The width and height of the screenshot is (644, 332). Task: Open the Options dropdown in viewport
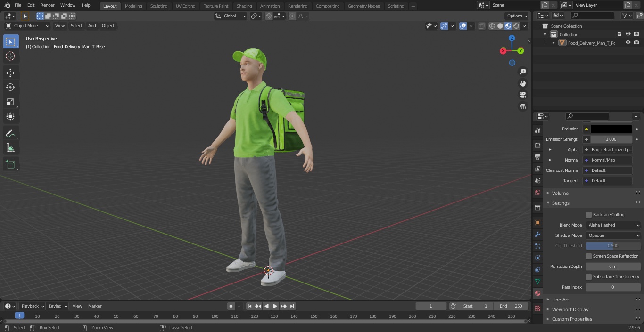517,16
